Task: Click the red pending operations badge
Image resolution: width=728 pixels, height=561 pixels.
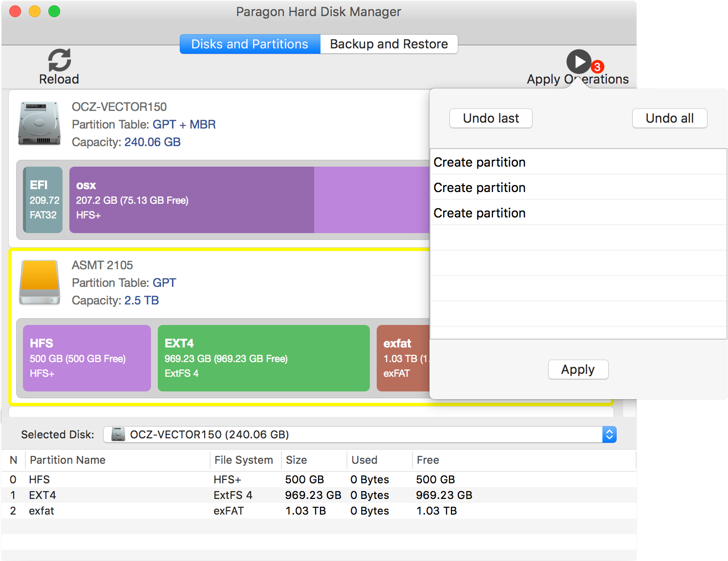Action: click(597, 67)
